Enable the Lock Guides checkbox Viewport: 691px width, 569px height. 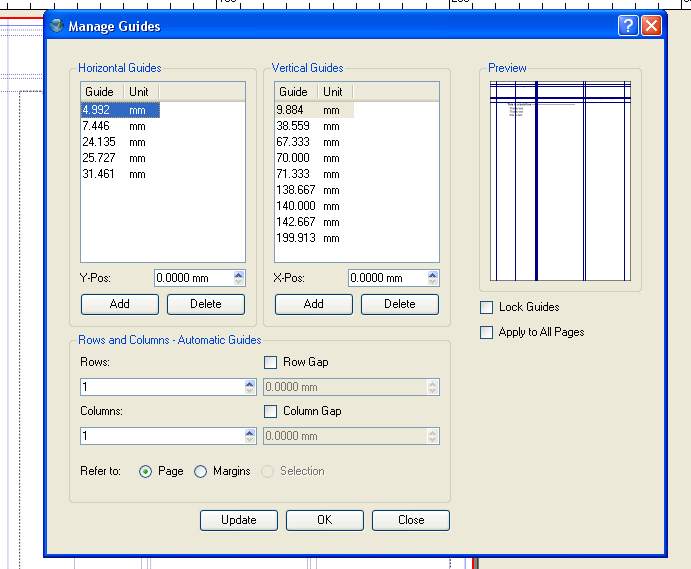click(x=487, y=307)
